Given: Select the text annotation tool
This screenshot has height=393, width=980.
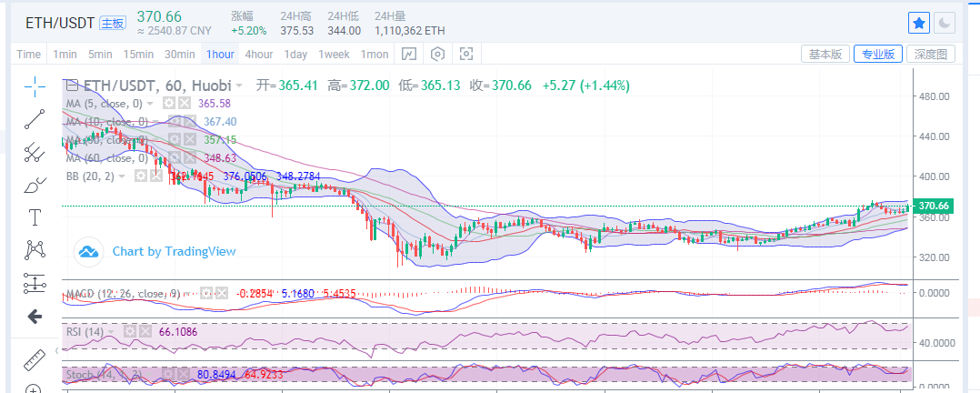Looking at the screenshot, I should [x=35, y=217].
